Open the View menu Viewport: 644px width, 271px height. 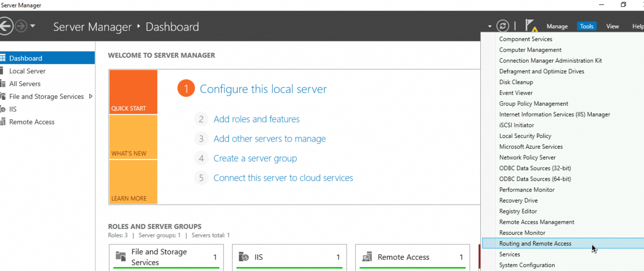coord(612,26)
